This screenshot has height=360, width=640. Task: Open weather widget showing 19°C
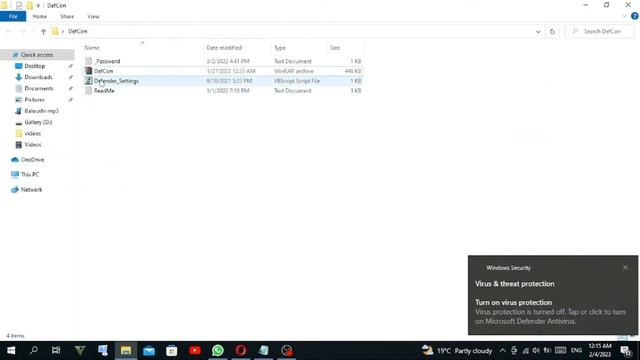click(457, 351)
